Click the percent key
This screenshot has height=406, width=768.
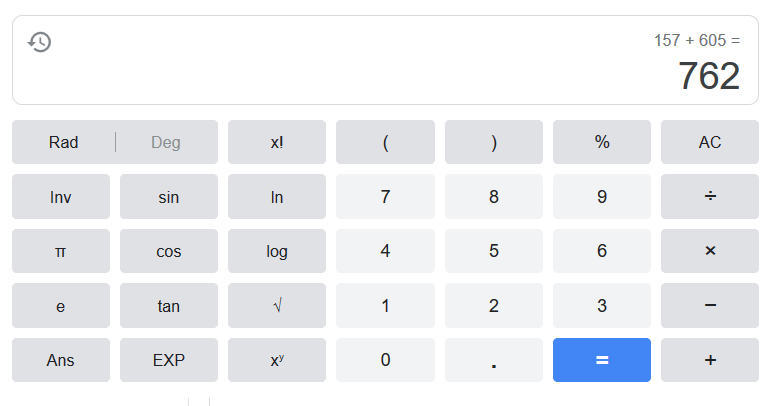click(x=602, y=142)
